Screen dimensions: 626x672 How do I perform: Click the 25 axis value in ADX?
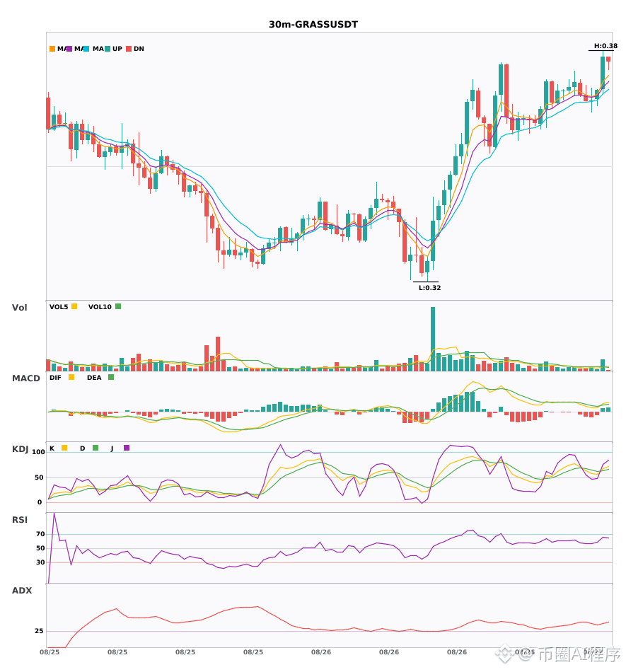click(39, 631)
